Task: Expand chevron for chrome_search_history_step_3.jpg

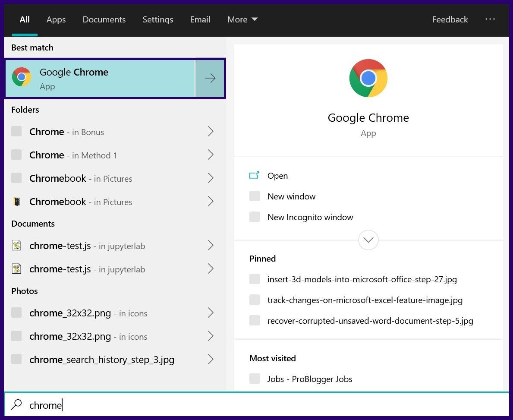Action: (211, 360)
